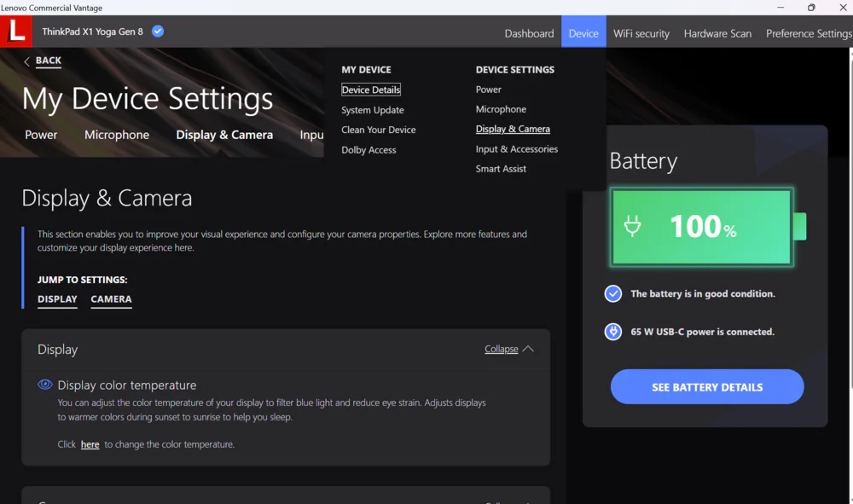The height and width of the screenshot is (504, 853).
Task: Choose Power under Device Settings menu
Action: click(x=489, y=90)
